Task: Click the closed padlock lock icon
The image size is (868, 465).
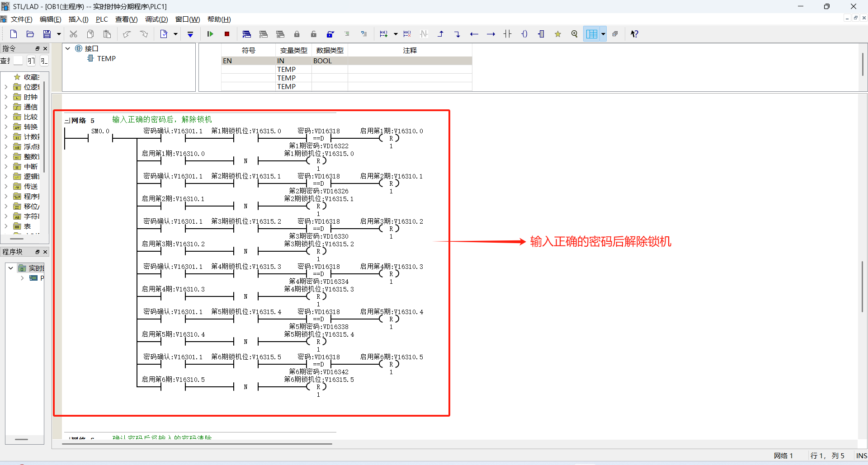Action: [x=297, y=34]
